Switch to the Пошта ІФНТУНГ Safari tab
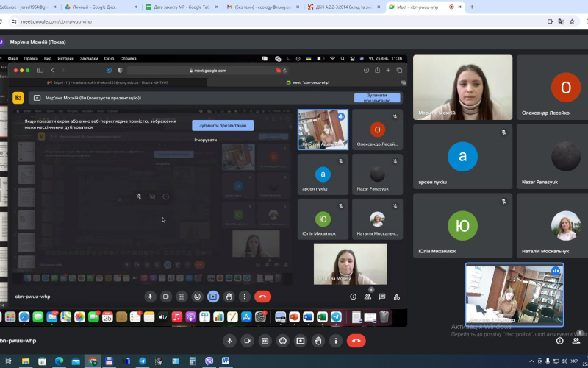The image size is (588, 368). [x=108, y=82]
